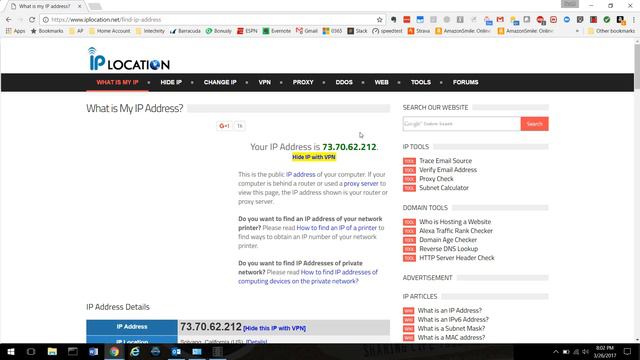The width and height of the screenshot is (640, 360).
Task: Follow the 'IP address' link in the paragraph
Action: (300, 174)
